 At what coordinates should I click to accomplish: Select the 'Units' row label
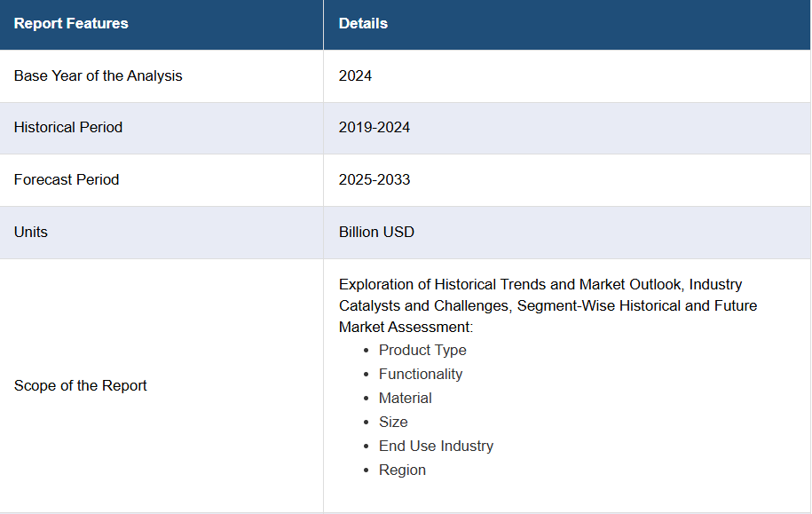point(31,233)
